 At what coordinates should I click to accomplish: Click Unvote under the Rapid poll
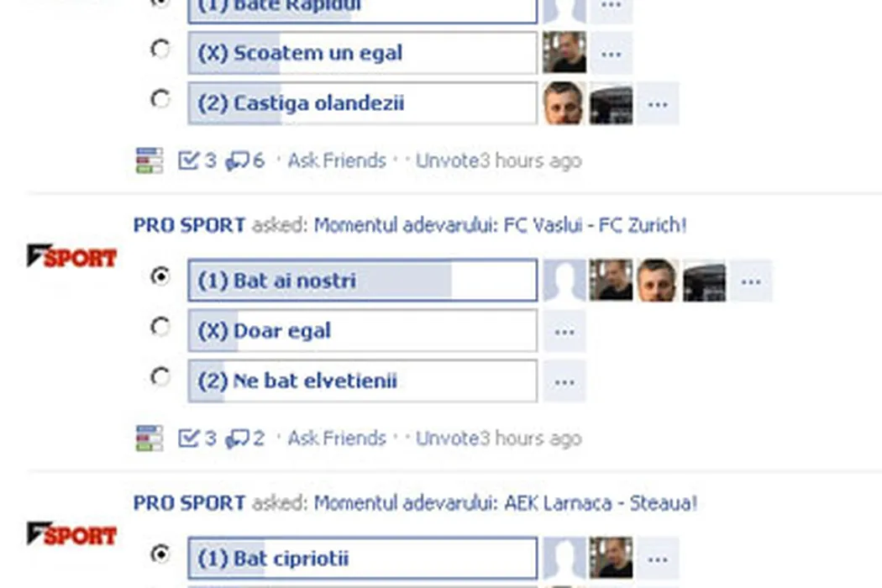click(x=447, y=160)
